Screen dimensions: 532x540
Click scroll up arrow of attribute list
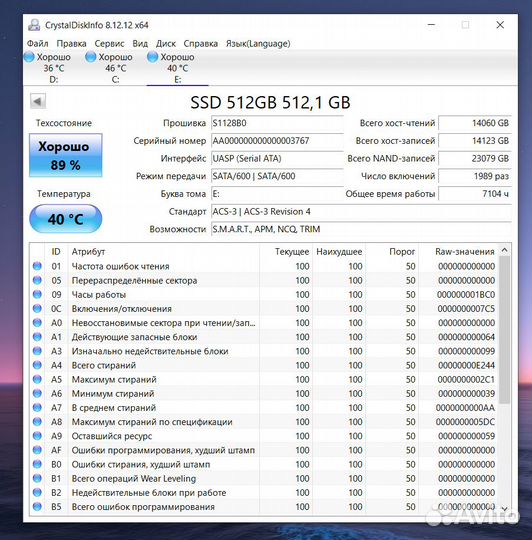[x=504, y=250]
